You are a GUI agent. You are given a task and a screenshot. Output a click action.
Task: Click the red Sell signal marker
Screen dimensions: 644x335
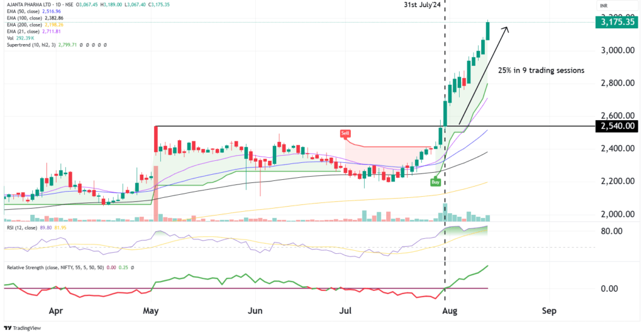[345, 133]
